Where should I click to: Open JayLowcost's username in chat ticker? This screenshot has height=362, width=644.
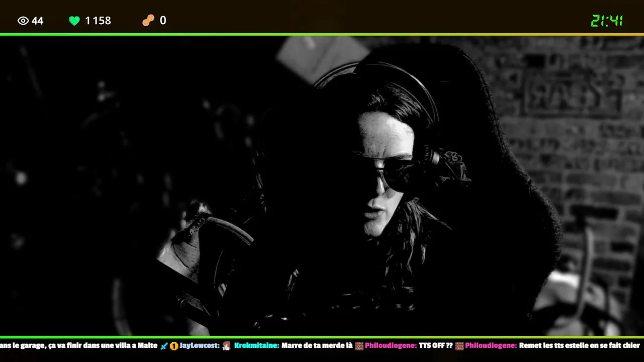coord(200,346)
